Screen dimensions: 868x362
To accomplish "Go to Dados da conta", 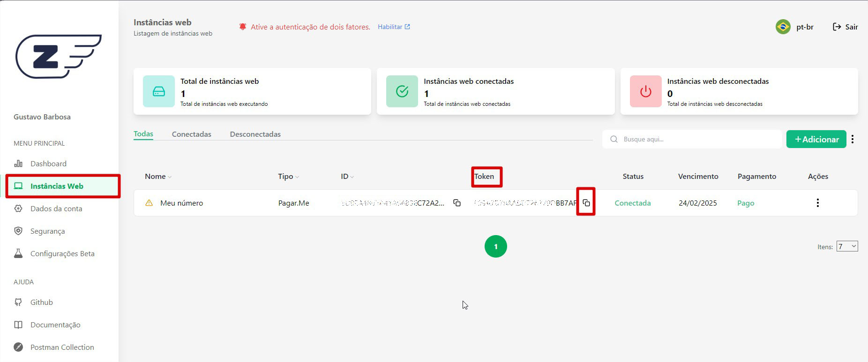I will click(56, 208).
